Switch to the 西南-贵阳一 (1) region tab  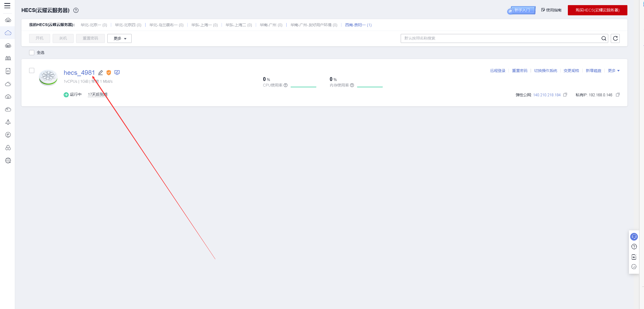point(358,25)
